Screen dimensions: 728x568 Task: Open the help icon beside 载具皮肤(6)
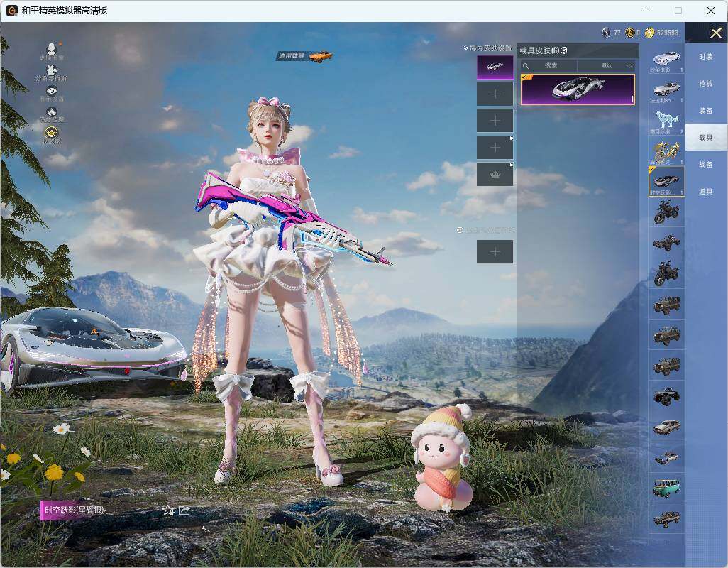click(563, 50)
